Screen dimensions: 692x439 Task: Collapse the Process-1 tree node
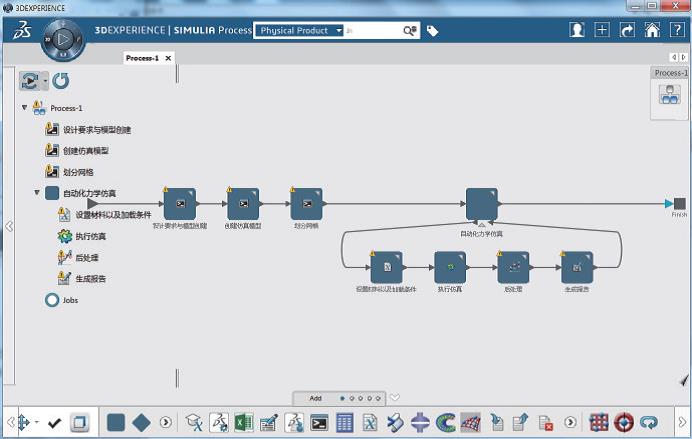(24, 107)
